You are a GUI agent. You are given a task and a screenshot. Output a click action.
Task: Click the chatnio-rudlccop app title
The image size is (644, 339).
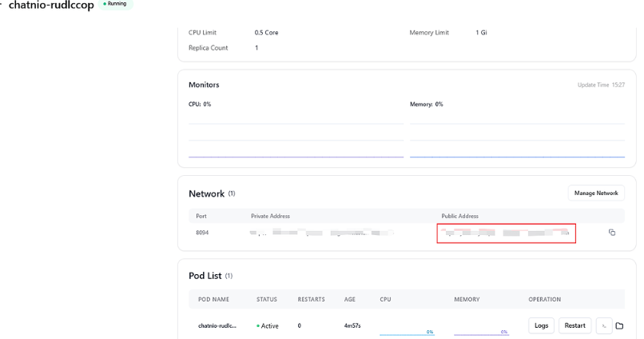[x=51, y=5]
